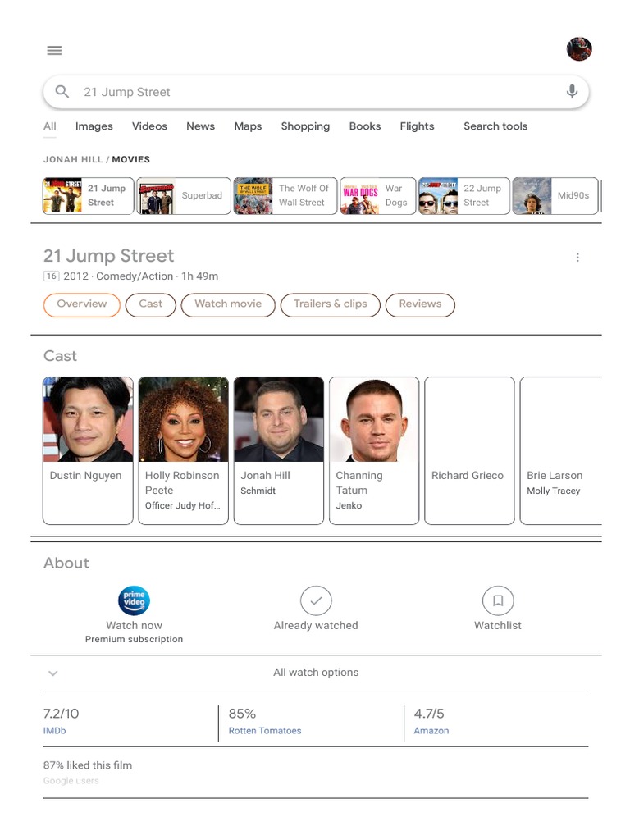Click the Prime Video Watch now icon
The image size is (630, 840).
pos(134,600)
